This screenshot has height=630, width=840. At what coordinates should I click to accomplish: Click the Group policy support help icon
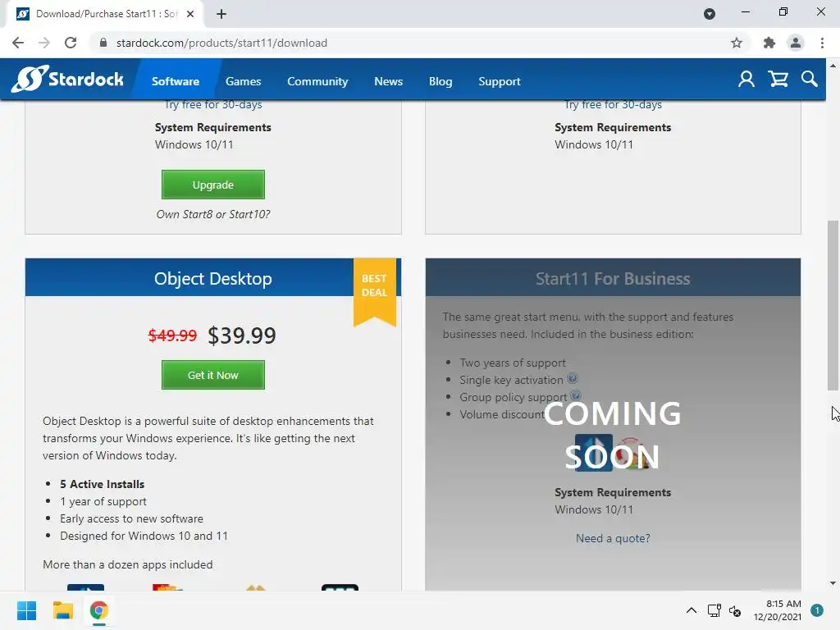pyautogui.click(x=575, y=395)
